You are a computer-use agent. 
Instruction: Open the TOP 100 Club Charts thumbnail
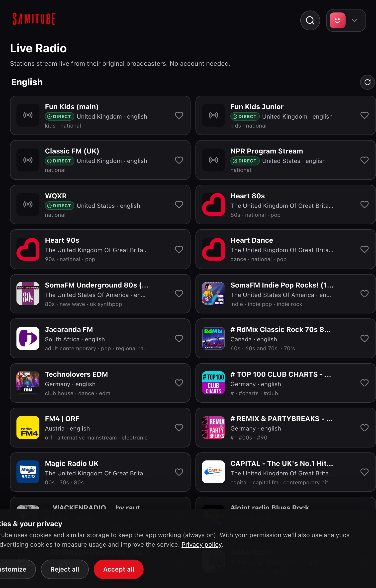[213, 383]
